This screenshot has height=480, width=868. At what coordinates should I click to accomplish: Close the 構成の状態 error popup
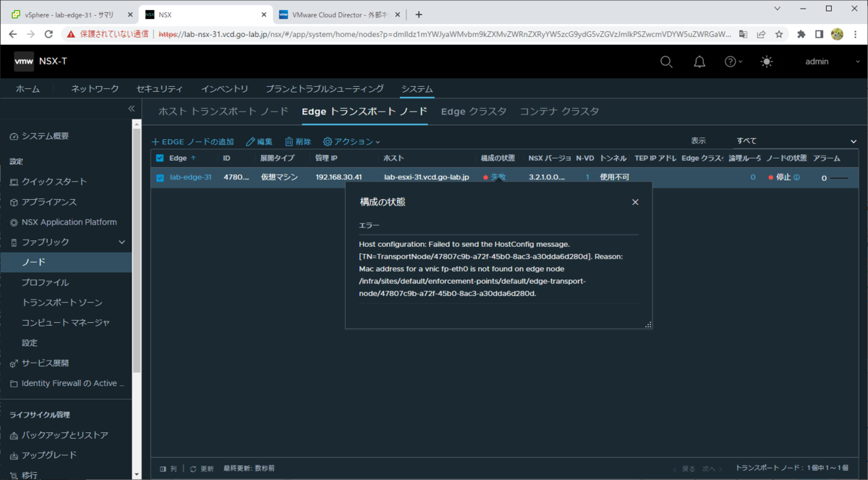pyautogui.click(x=635, y=202)
